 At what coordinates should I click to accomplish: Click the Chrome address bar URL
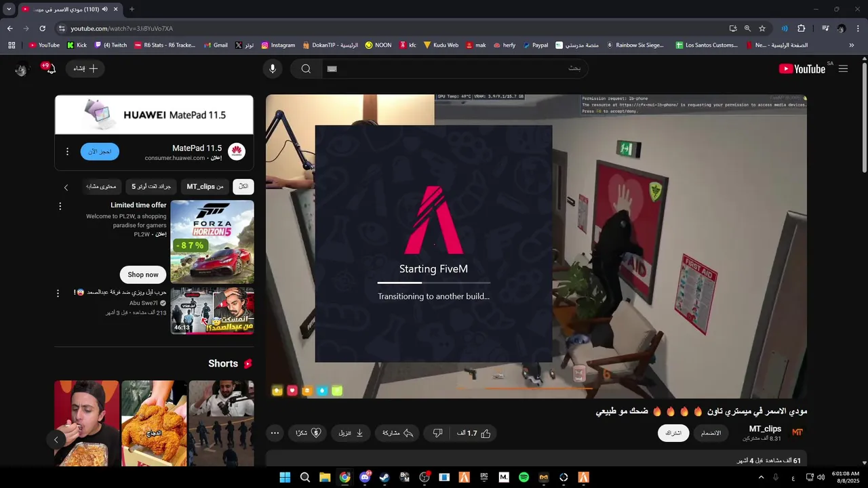coord(122,28)
